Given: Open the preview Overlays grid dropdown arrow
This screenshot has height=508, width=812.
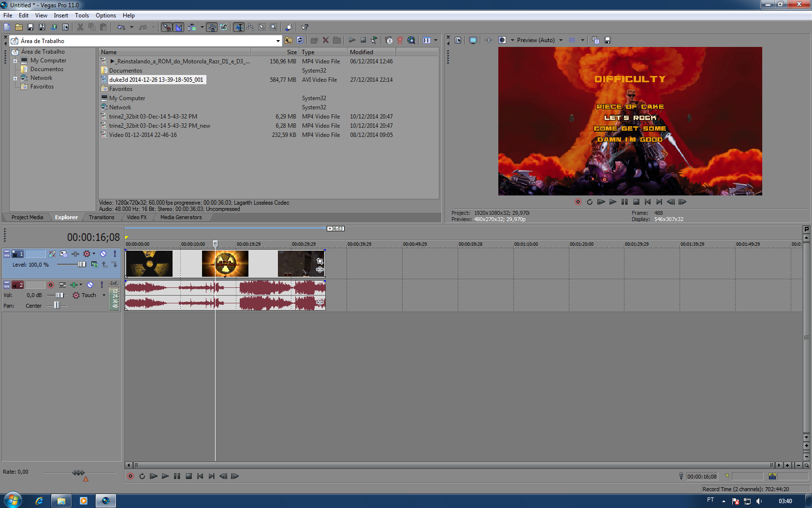Looking at the screenshot, I should (582, 40).
